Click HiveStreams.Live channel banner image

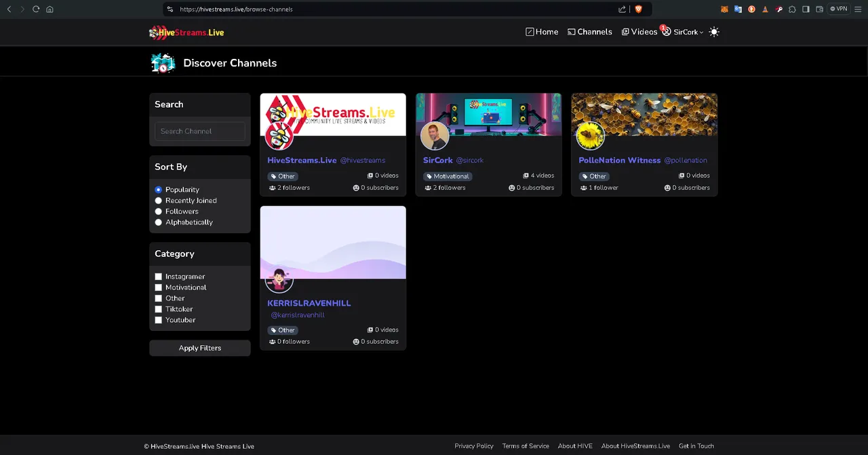point(333,115)
